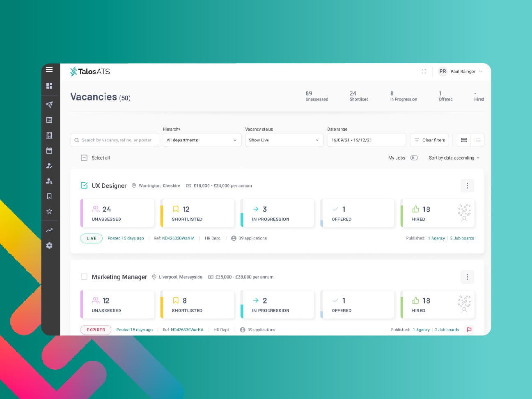Open the Show Live vacancy status dropdown
The image size is (532, 399).
(284, 140)
